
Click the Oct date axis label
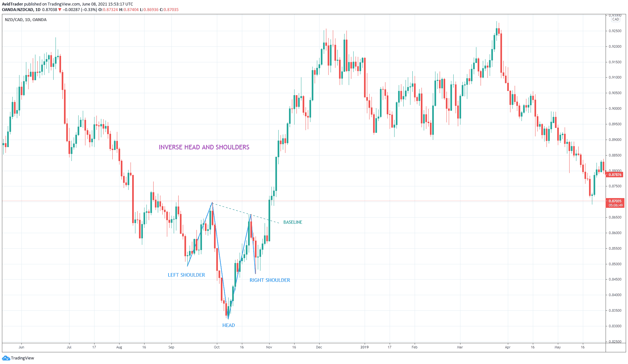[217, 347]
